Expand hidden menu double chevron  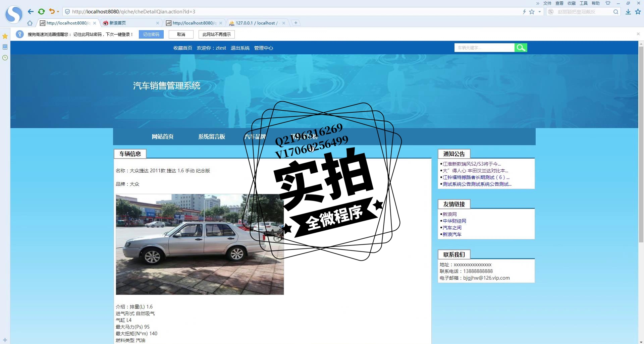click(538, 3)
